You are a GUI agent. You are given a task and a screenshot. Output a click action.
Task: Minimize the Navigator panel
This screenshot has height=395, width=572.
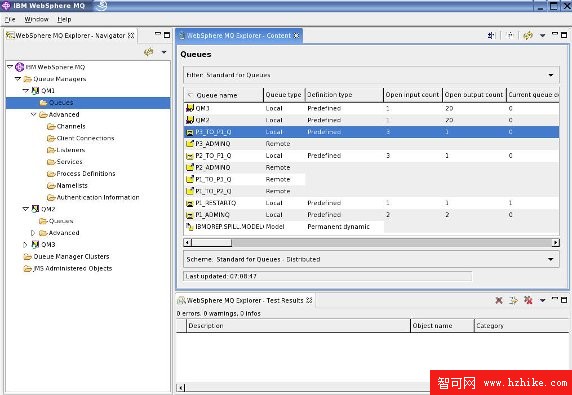pos(158,34)
